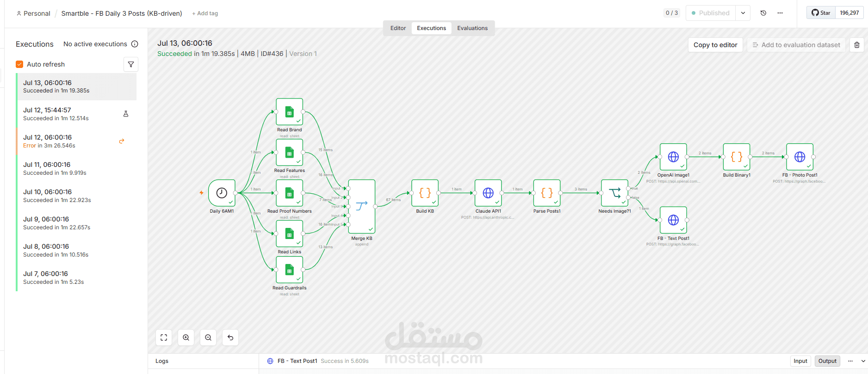The height and width of the screenshot is (374, 868).
Task: Select the Jul 13, 06:00:16 execution
Action: pos(76,86)
